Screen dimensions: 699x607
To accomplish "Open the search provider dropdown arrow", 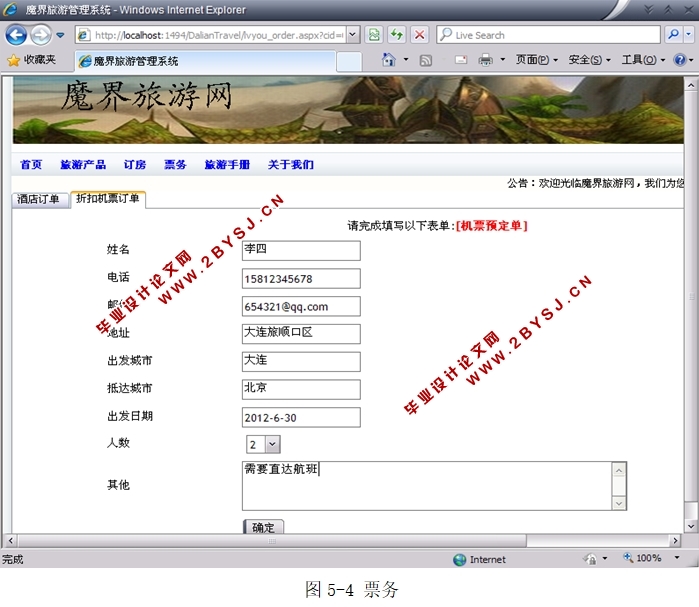I will [x=689, y=35].
